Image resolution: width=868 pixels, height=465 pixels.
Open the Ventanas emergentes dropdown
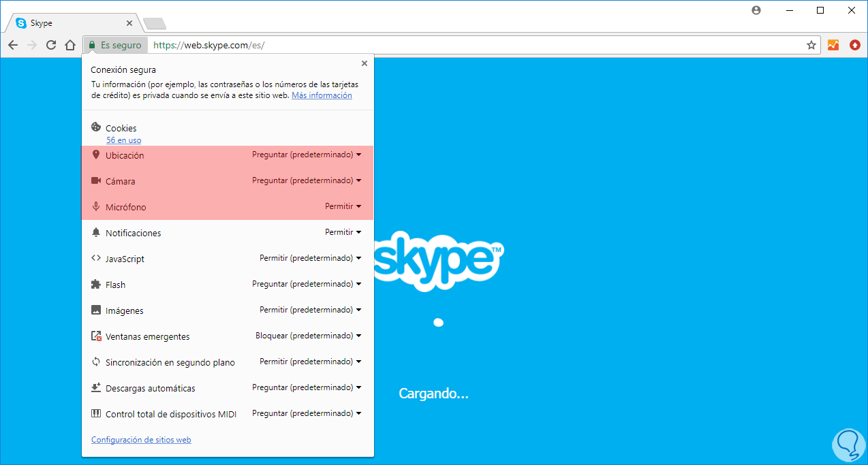308,336
